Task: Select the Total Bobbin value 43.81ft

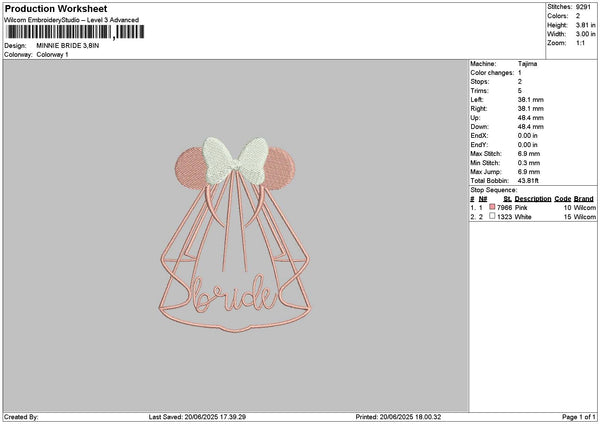Action: pyautogui.click(x=528, y=181)
